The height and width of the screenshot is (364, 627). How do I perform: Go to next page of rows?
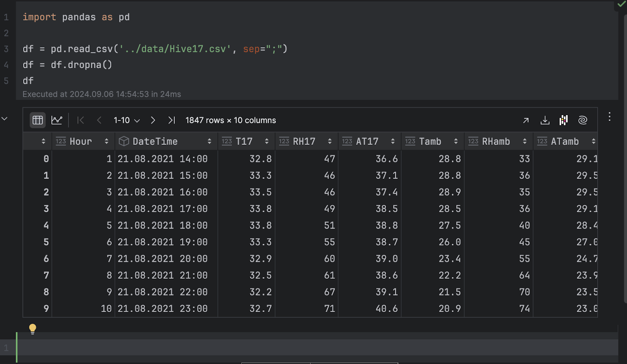(x=153, y=120)
